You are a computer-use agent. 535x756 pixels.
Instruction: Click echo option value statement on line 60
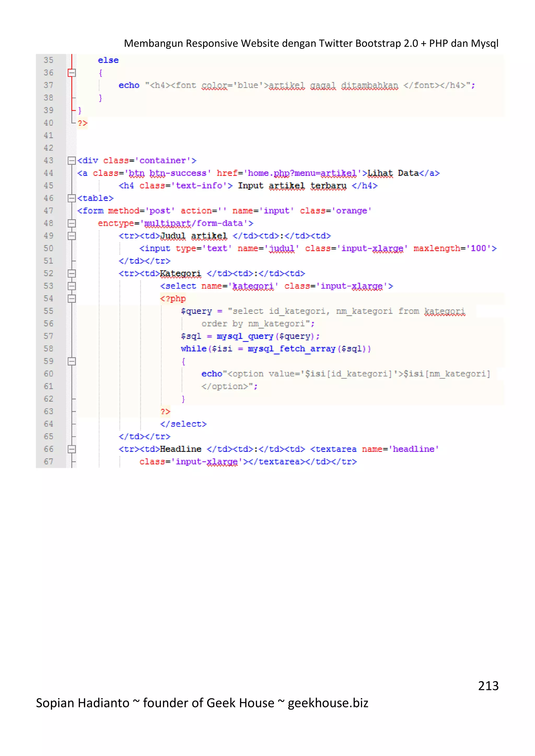tap(346, 374)
